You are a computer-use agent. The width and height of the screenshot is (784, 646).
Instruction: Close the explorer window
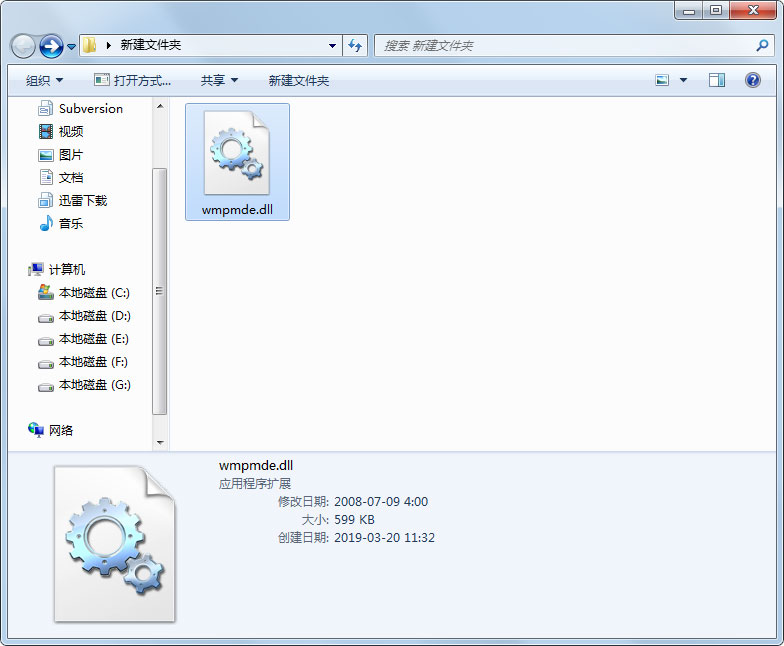[x=753, y=10]
